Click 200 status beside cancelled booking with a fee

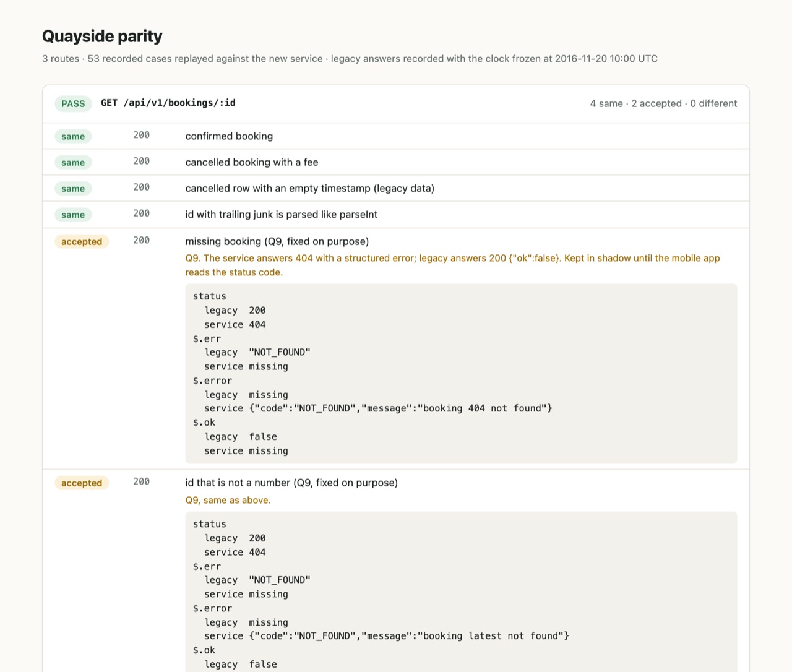click(x=141, y=161)
